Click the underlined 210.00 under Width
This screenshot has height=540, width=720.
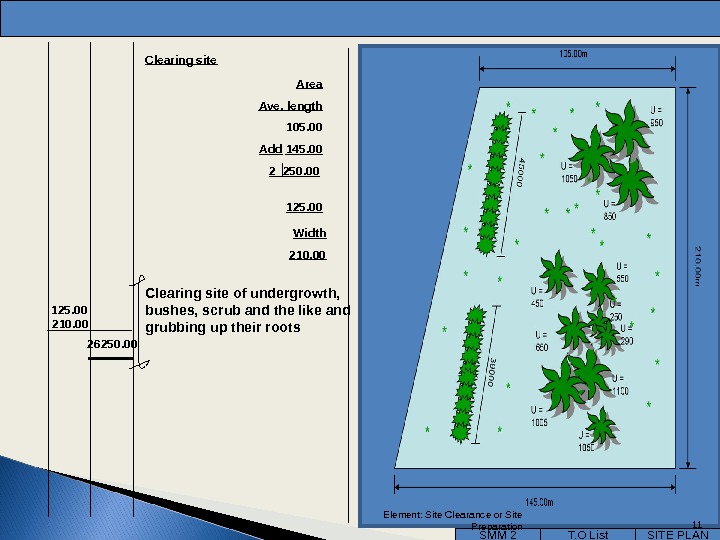point(308,255)
